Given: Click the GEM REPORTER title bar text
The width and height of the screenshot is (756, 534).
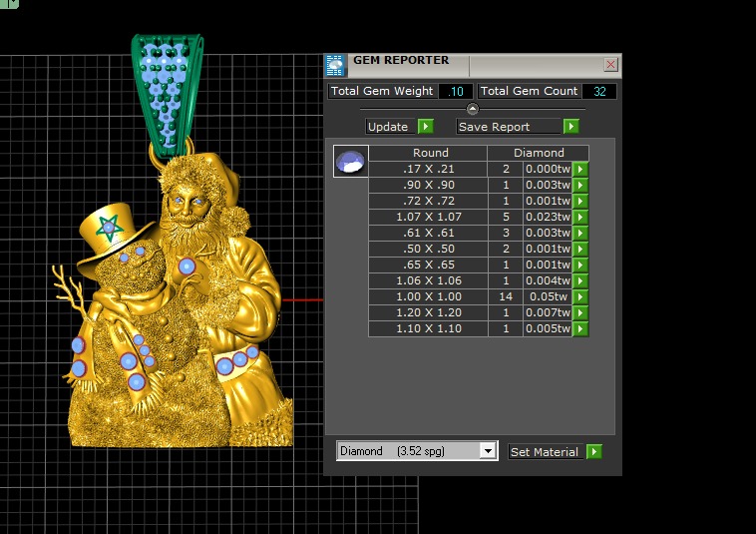Looking at the screenshot, I should (401, 60).
